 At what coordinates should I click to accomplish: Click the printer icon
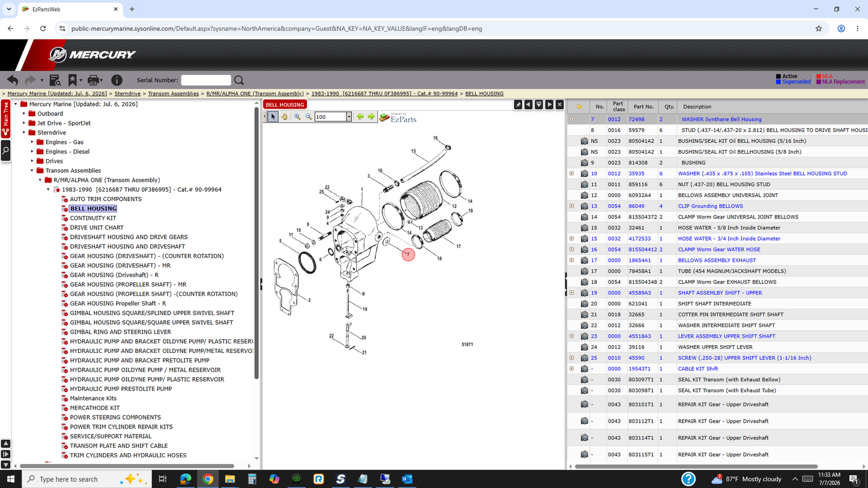click(93, 80)
